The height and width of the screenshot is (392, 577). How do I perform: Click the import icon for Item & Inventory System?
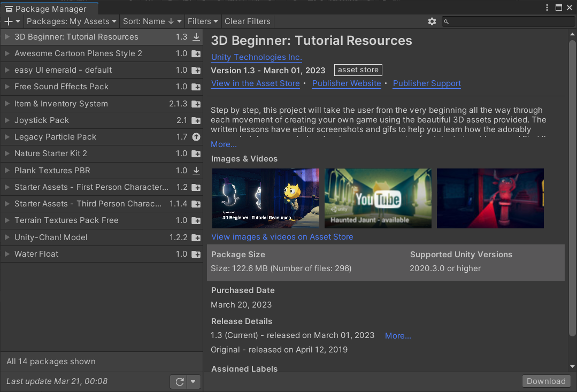196,104
